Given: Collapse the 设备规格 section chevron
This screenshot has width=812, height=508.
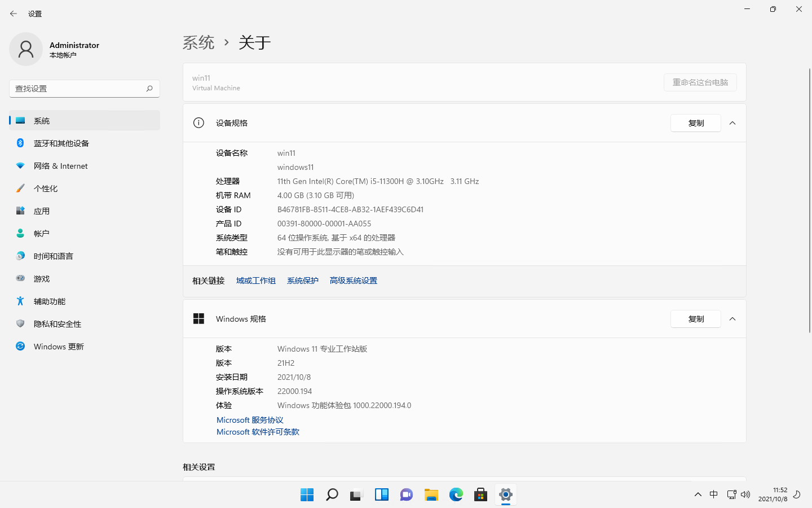Looking at the screenshot, I should [732, 123].
